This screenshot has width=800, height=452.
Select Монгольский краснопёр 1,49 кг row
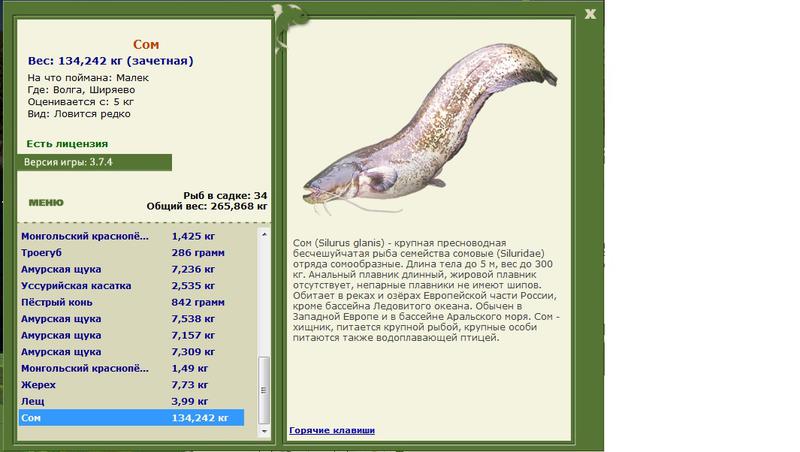(132, 368)
